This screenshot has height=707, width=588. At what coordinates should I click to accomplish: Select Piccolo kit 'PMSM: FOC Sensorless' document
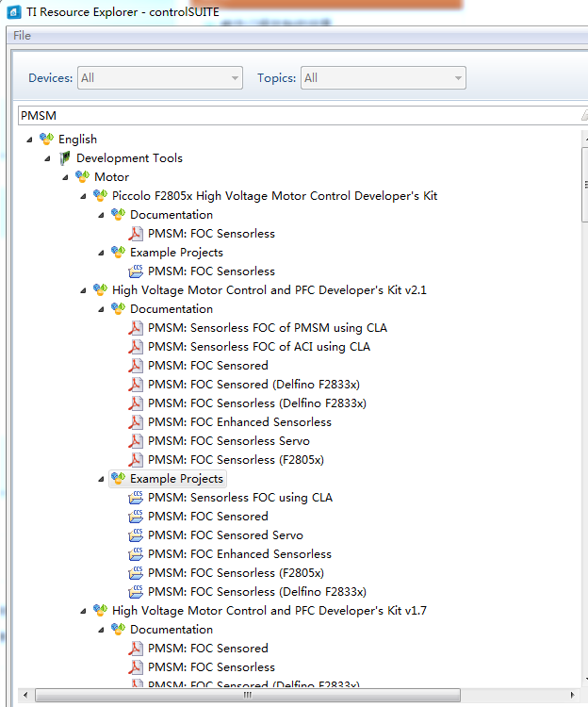pyautogui.click(x=211, y=234)
